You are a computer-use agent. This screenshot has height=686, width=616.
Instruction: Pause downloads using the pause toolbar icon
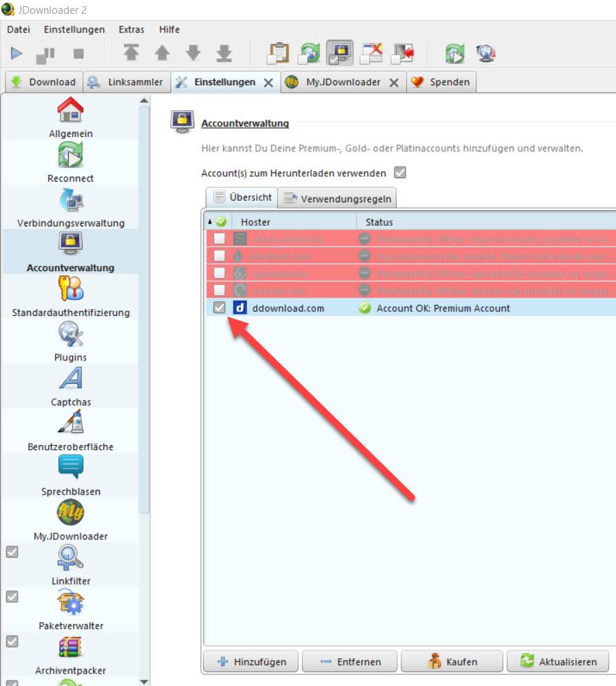(45, 54)
